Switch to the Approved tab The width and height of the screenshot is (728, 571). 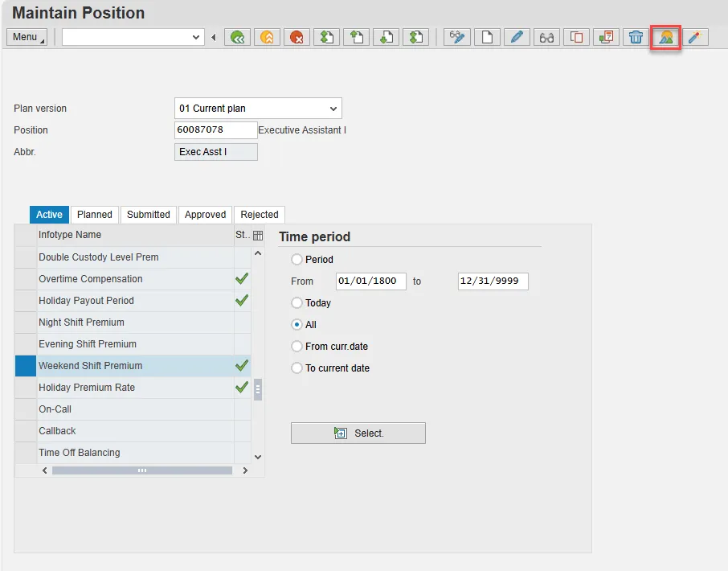coord(205,215)
